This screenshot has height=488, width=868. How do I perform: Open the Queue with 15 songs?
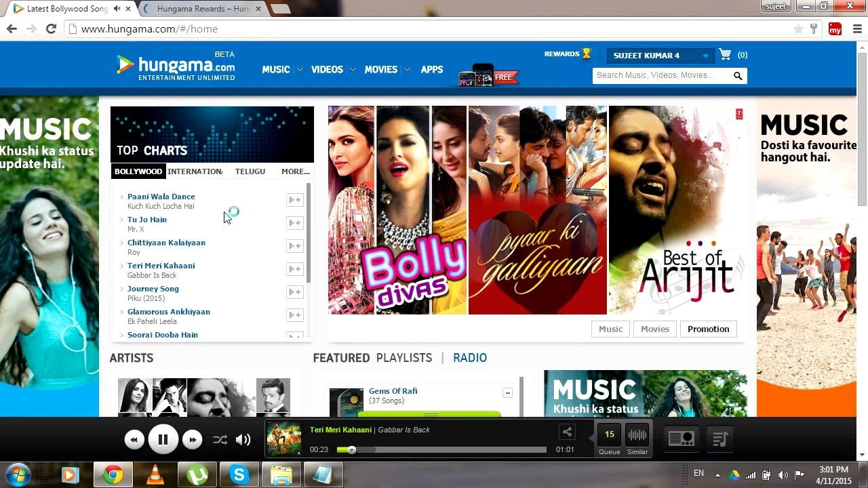coord(609,439)
